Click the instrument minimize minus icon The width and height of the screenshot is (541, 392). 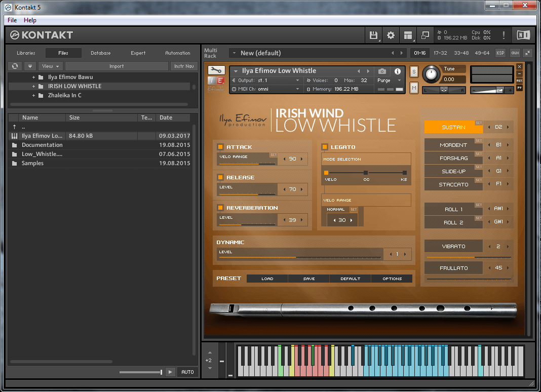click(519, 74)
